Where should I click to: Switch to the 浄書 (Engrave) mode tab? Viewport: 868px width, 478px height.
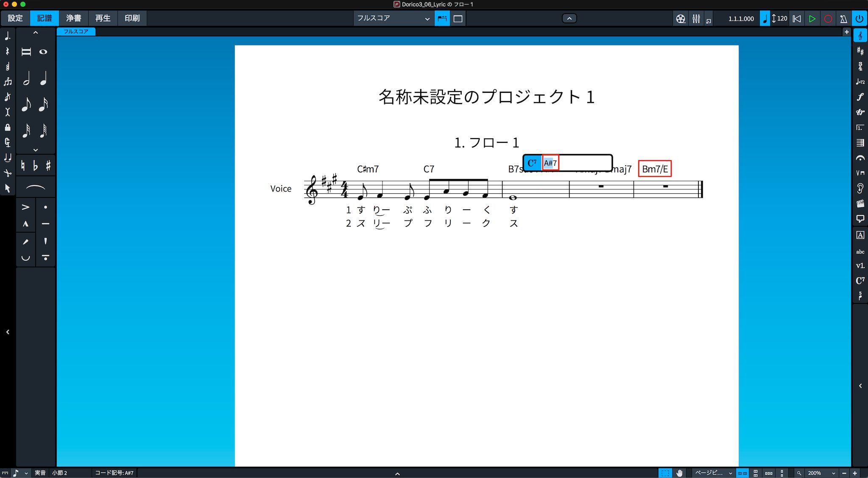point(73,18)
